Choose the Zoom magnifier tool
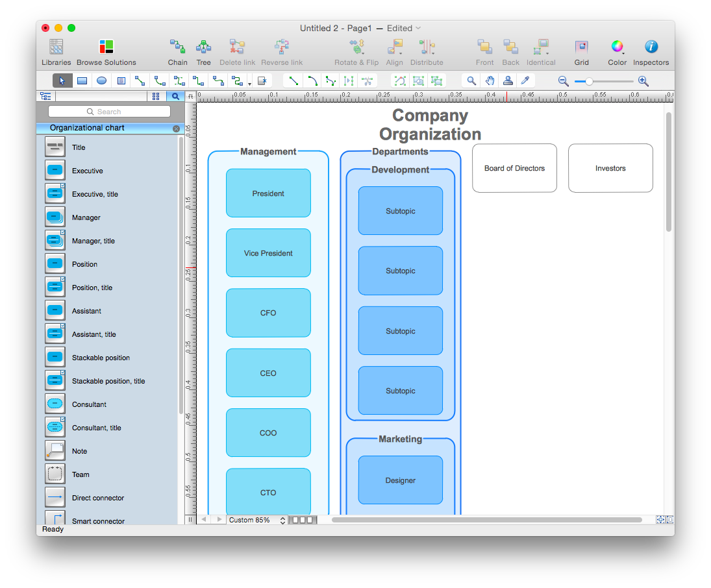This screenshot has width=711, height=588. click(x=471, y=80)
